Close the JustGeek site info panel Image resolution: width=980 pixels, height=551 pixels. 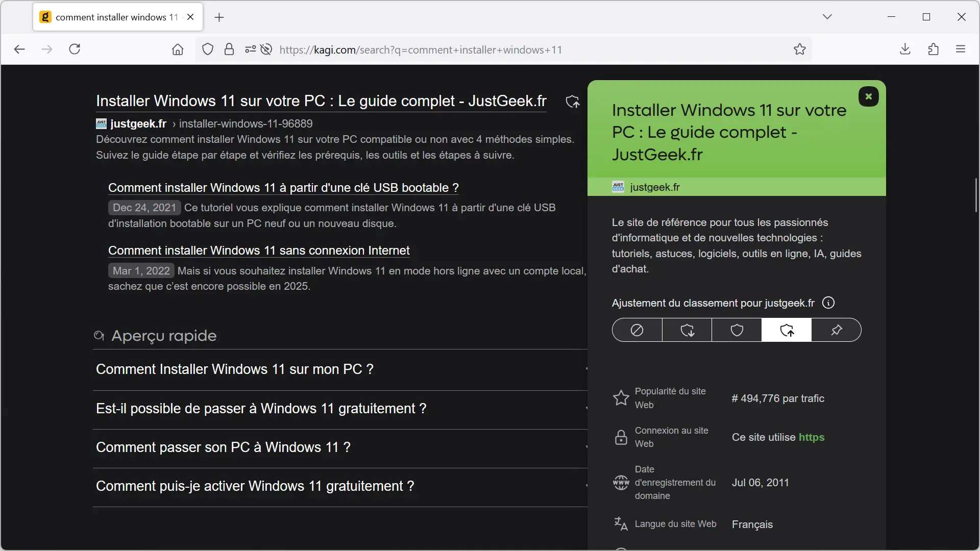click(x=868, y=96)
